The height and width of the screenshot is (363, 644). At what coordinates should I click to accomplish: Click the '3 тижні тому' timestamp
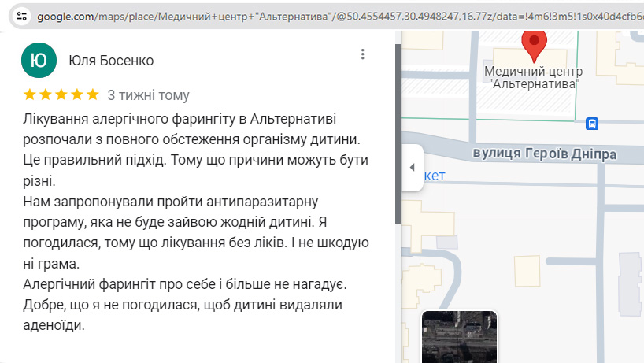pos(148,95)
